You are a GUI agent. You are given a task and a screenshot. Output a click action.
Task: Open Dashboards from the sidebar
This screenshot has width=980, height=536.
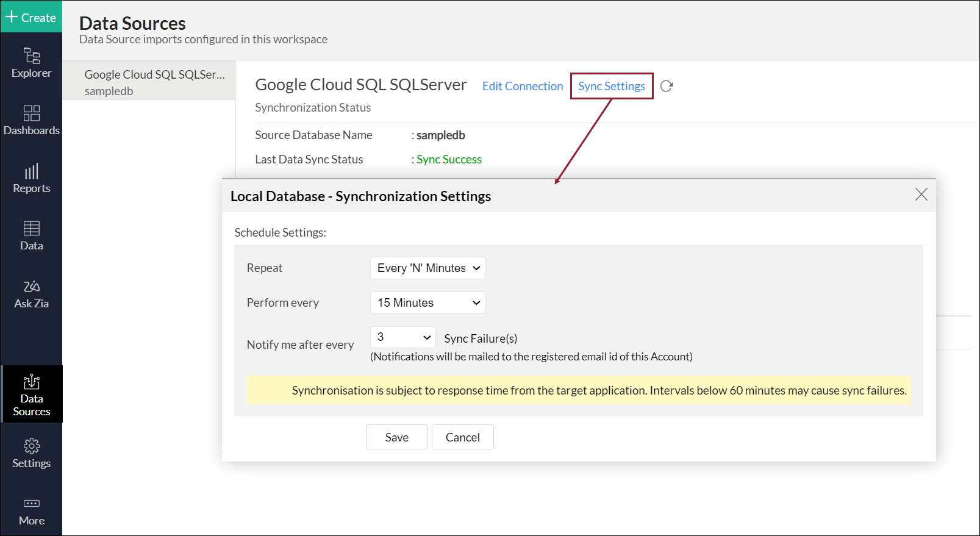pos(31,120)
